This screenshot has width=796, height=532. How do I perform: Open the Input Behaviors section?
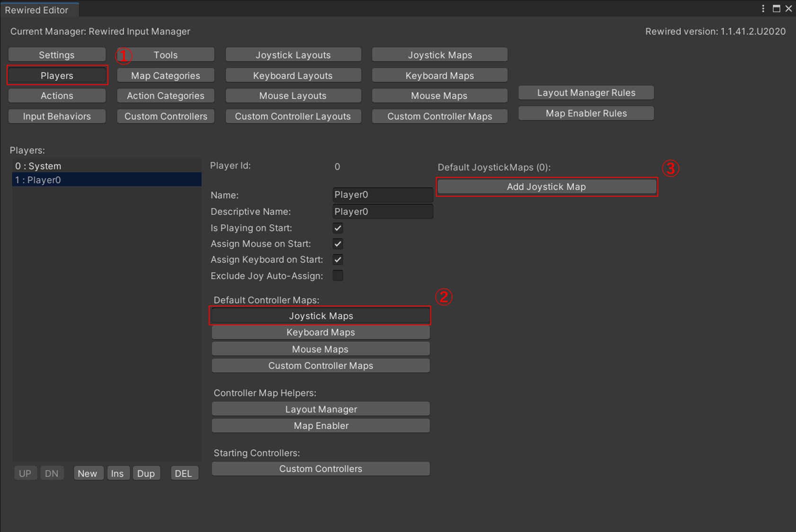[56, 116]
